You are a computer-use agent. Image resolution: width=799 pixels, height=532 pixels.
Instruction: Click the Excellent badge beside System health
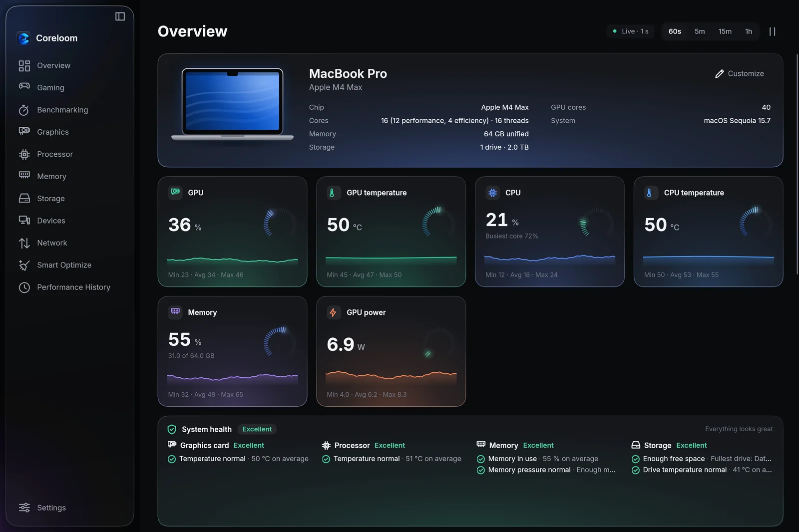click(x=257, y=429)
